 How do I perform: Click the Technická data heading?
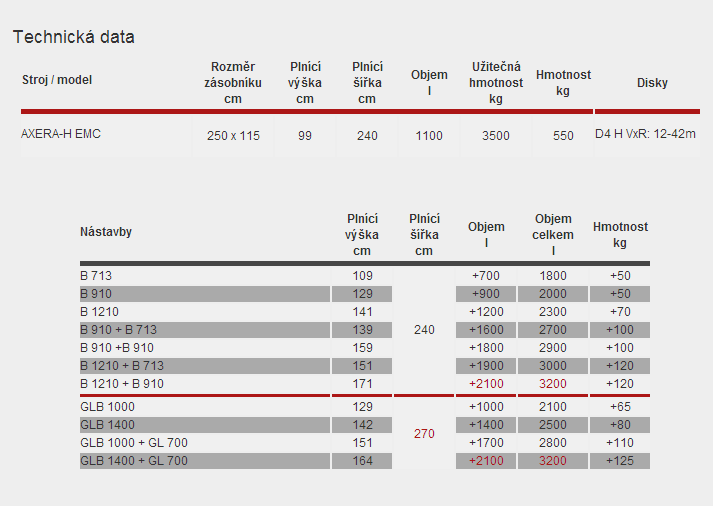point(73,37)
